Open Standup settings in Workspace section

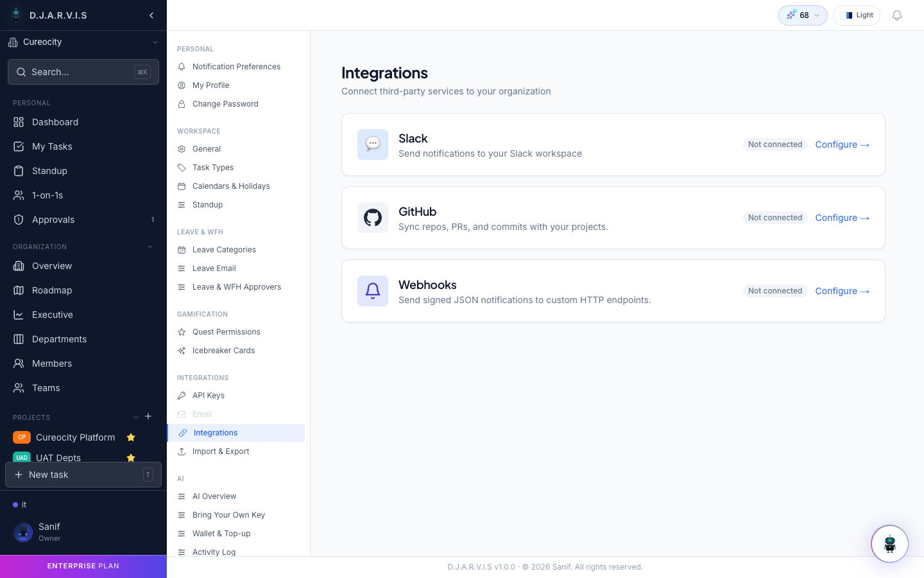(x=236, y=205)
